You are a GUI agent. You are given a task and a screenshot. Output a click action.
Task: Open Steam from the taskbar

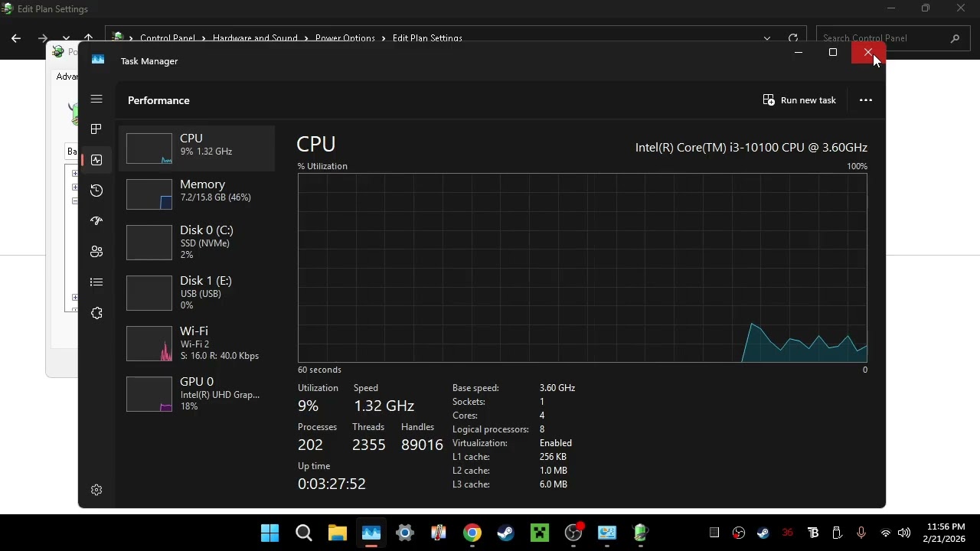pos(506,533)
